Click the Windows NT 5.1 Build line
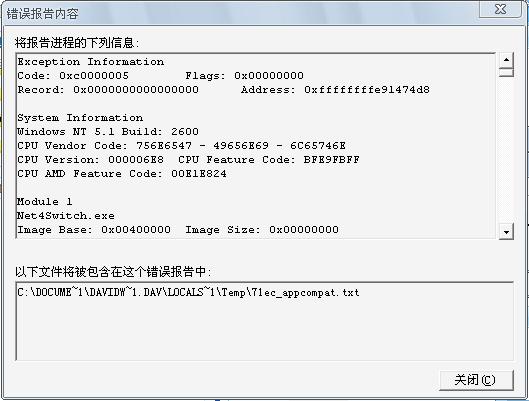 (108, 132)
